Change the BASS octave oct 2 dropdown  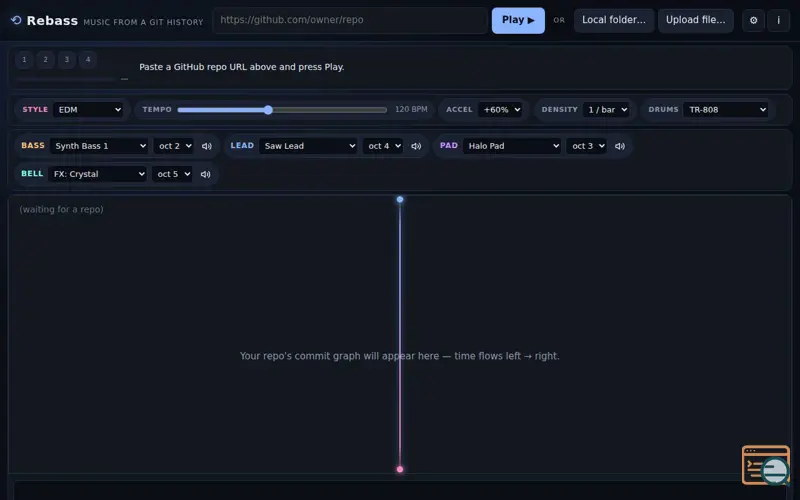click(173, 146)
